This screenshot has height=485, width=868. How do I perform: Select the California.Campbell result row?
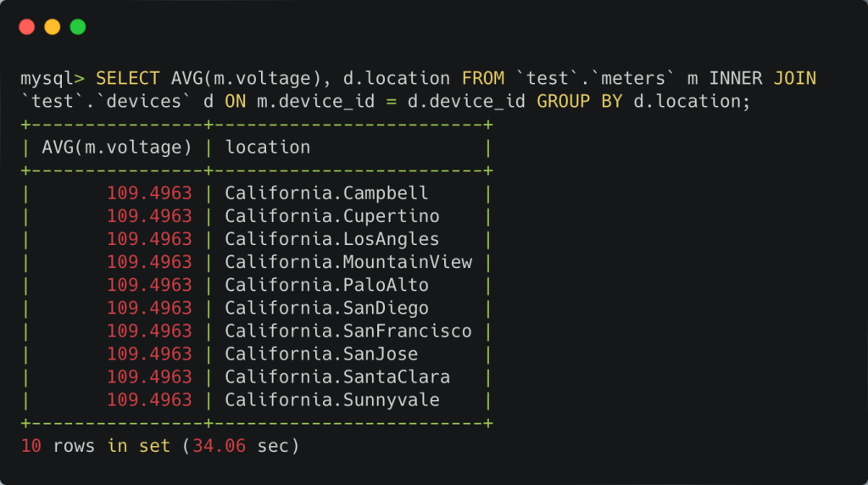[326, 193]
